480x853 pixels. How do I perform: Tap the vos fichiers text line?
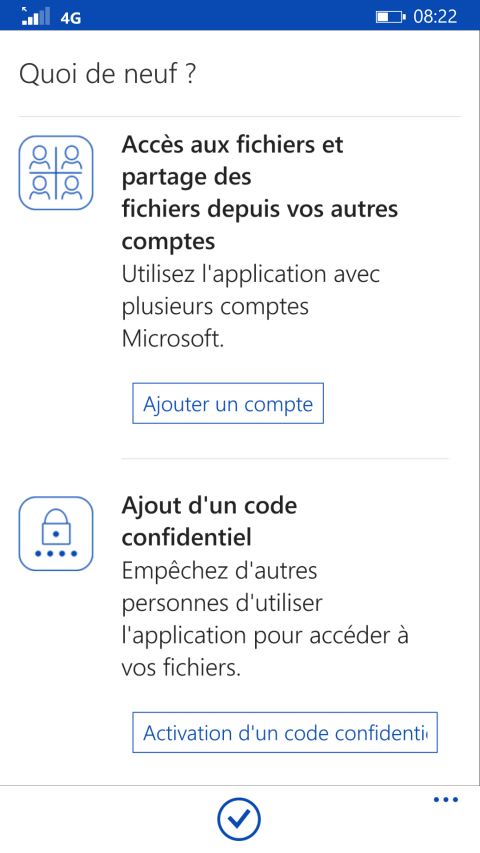(x=181, y=668)
